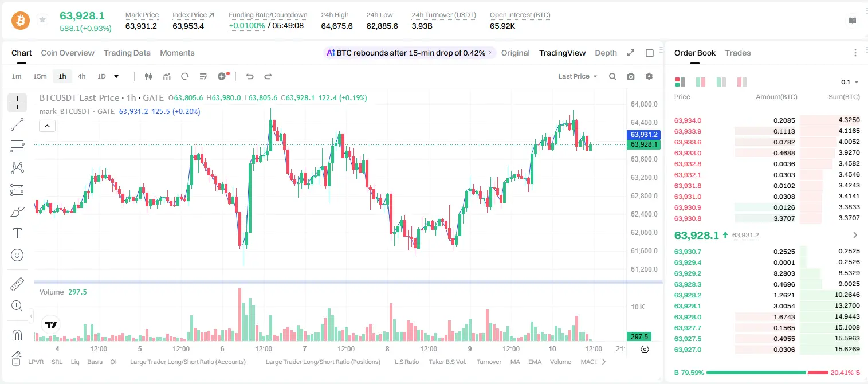
Task: Select the trend line drawing tool
Action: click(x=17, y=124)
